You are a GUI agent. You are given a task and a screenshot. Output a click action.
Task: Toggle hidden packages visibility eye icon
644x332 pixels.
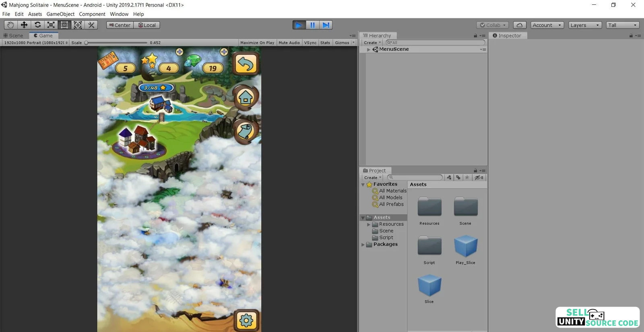479,178
